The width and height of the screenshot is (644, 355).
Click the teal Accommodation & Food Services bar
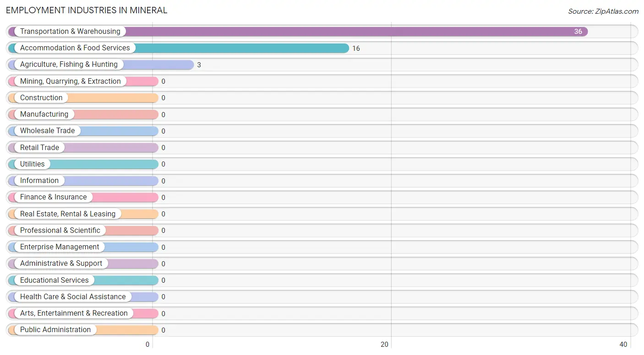coord(179,48)
